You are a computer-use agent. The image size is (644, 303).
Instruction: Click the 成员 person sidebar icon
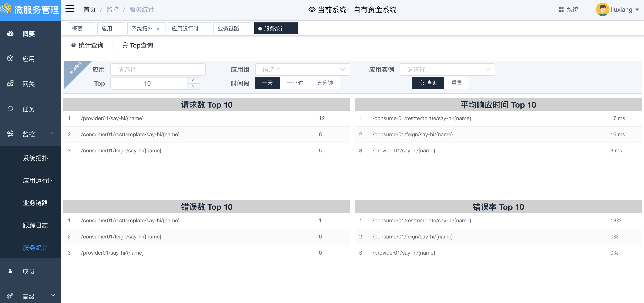pos(10,271)
